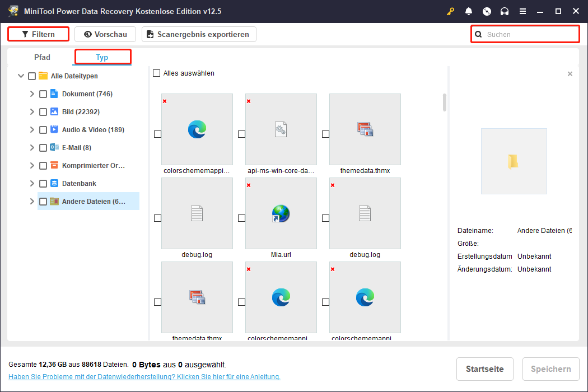The width and height of the screenshot is (588, 392).
Task: Close the preview details panel
Action: (570, 74)
